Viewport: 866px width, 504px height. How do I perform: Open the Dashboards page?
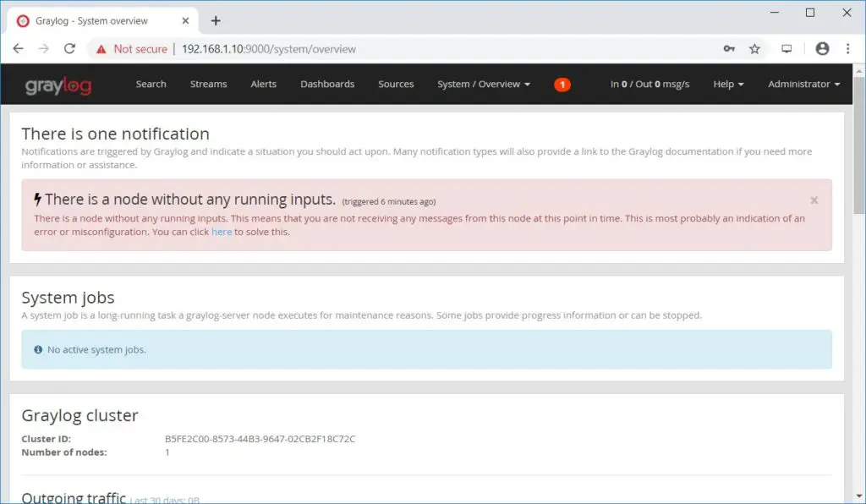tap(327, 84)
